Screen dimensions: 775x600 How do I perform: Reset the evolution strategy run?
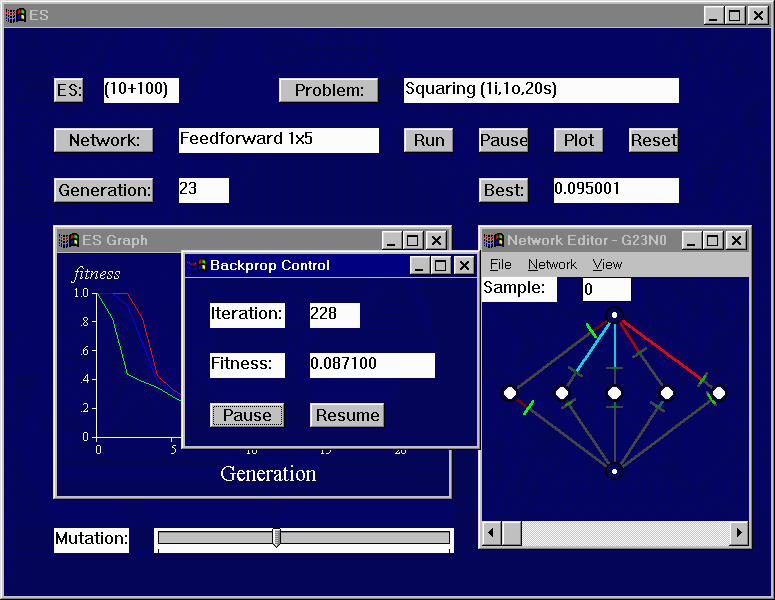tap(653, 140)
